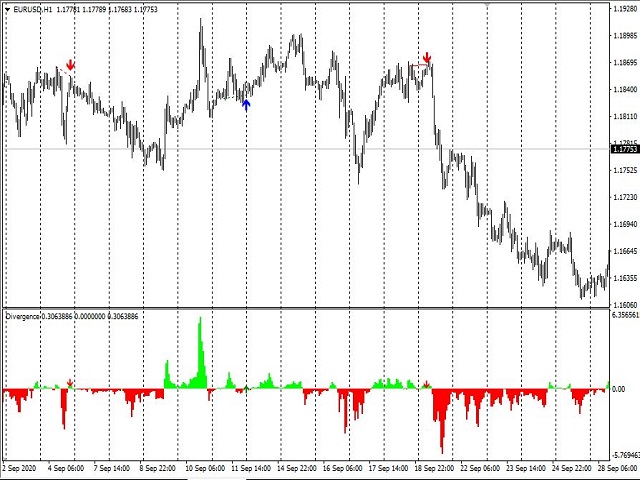Click the 28 Sep 06:00 time label
Viewport: 640px width, 480px height.
coord(615,467)
